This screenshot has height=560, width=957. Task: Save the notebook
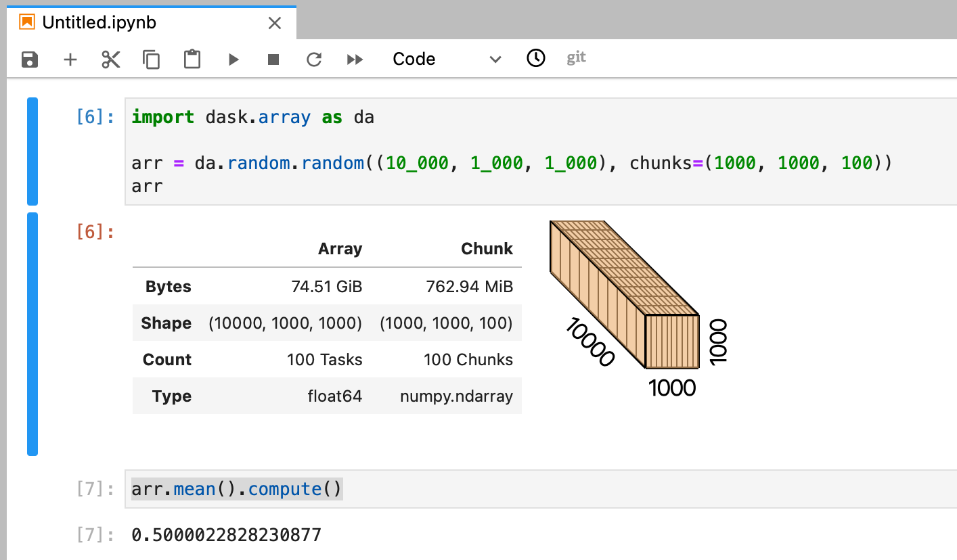tap(30, 60)
